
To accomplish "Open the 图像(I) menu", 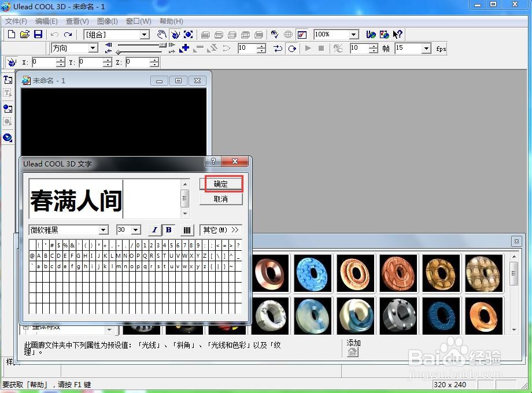I will 107,21.
